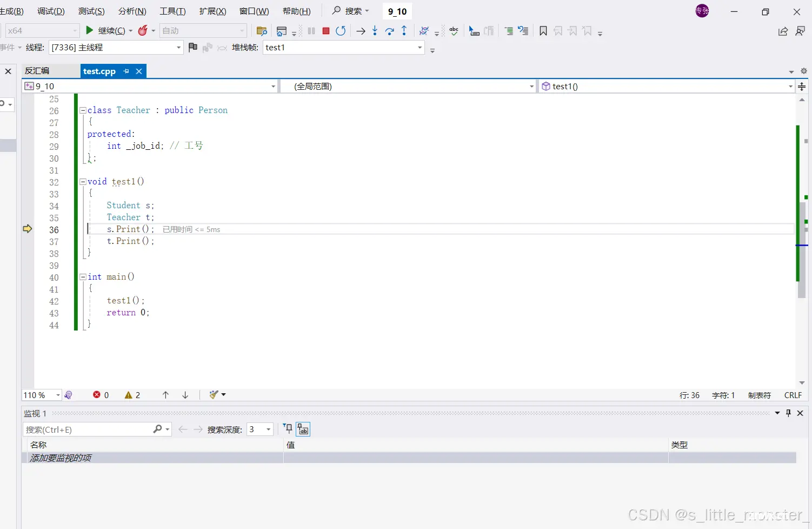The image size is (812, 529).
Task: Show next statement arrow icon
Action: [361, 31]
